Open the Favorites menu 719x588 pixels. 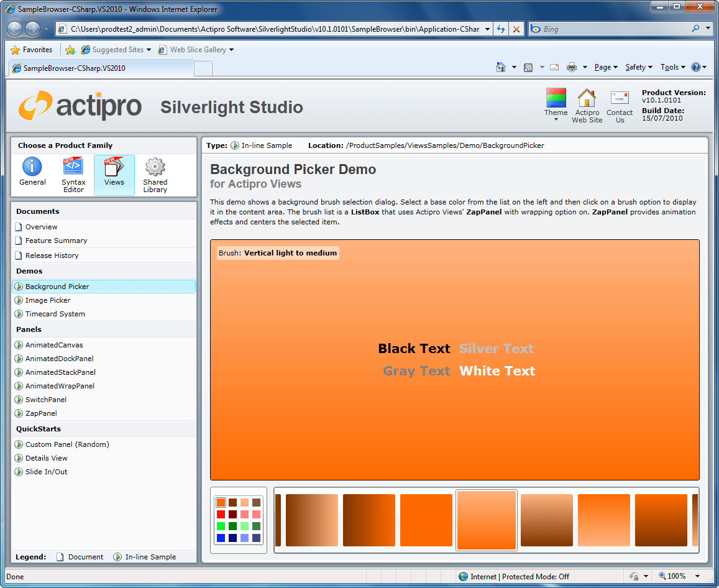pos(32,49)
